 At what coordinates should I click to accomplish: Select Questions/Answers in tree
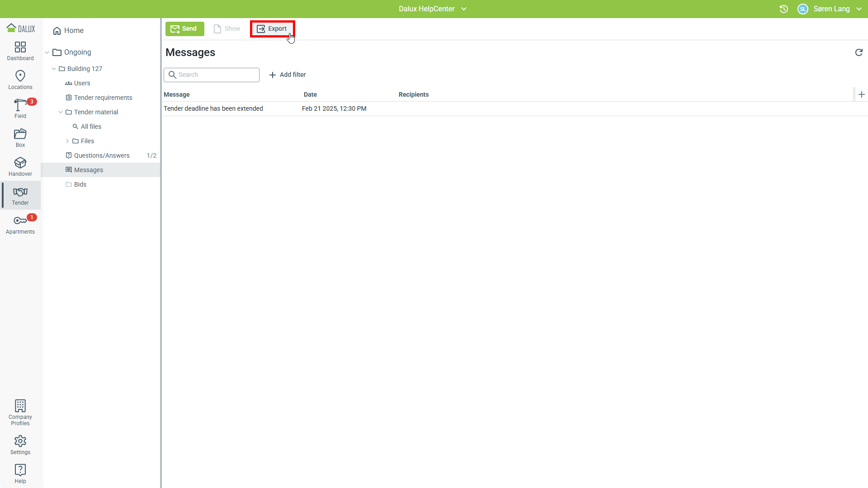click(102, 155)
